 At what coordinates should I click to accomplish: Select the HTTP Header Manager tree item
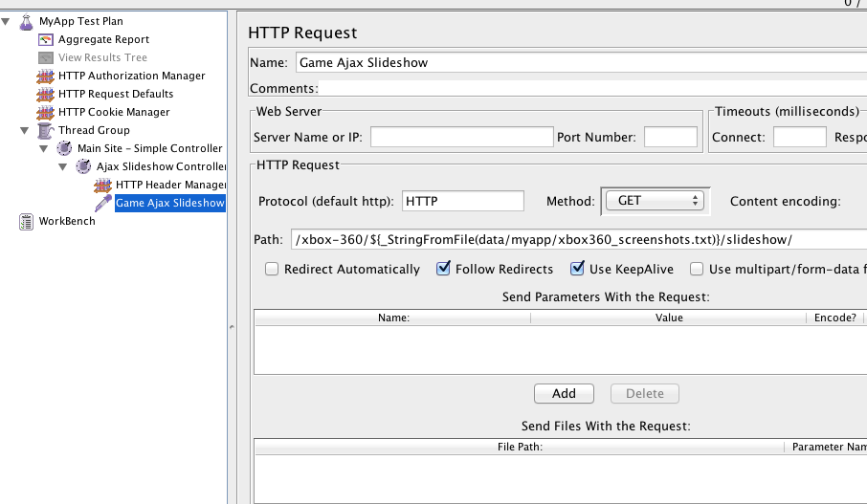tap(169, 185)
